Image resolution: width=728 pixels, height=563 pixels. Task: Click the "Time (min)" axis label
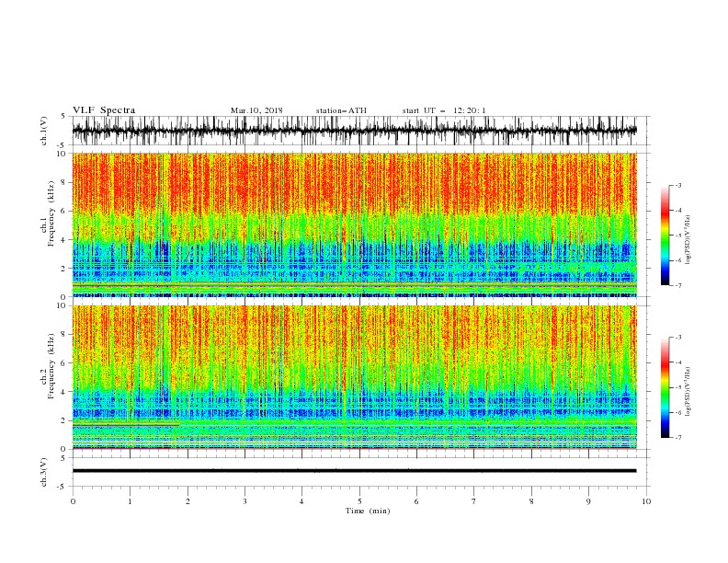368,511
